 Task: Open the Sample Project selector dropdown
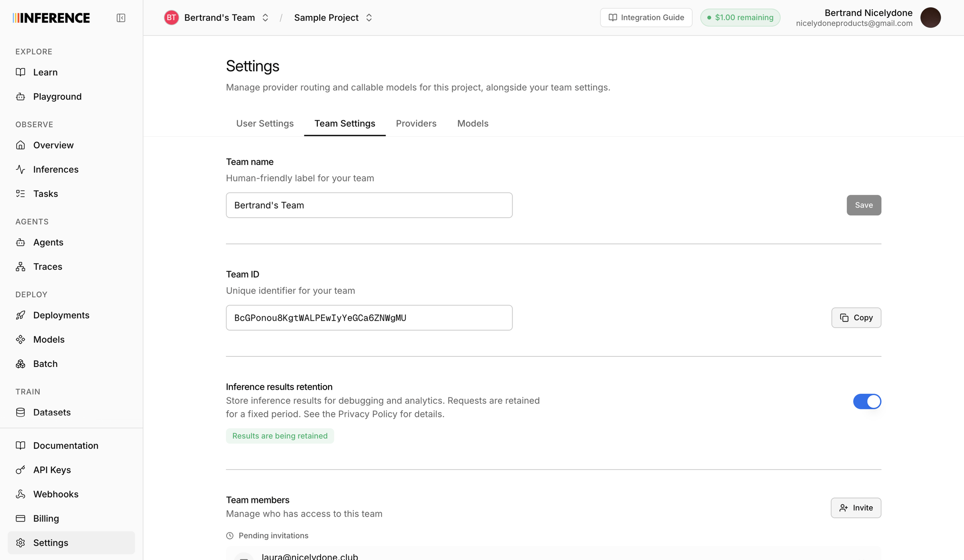coord(333,18)
